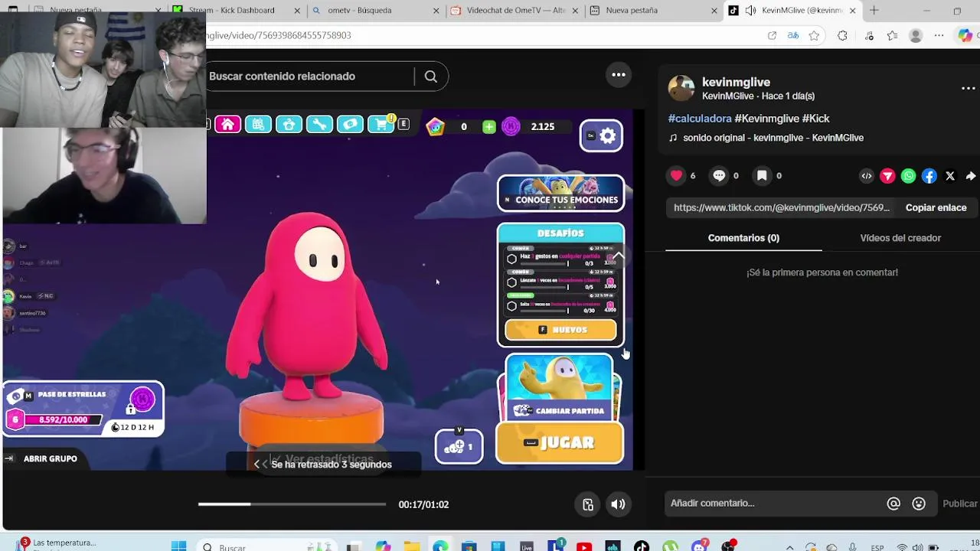The image size is (980, 551).
Task: Open the three-dot menu above the video
Action: [x=618, y=74]
